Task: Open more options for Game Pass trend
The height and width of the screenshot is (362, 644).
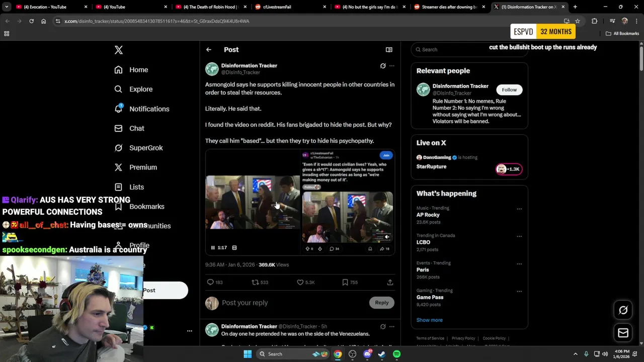Action: [x=519, y=292]
